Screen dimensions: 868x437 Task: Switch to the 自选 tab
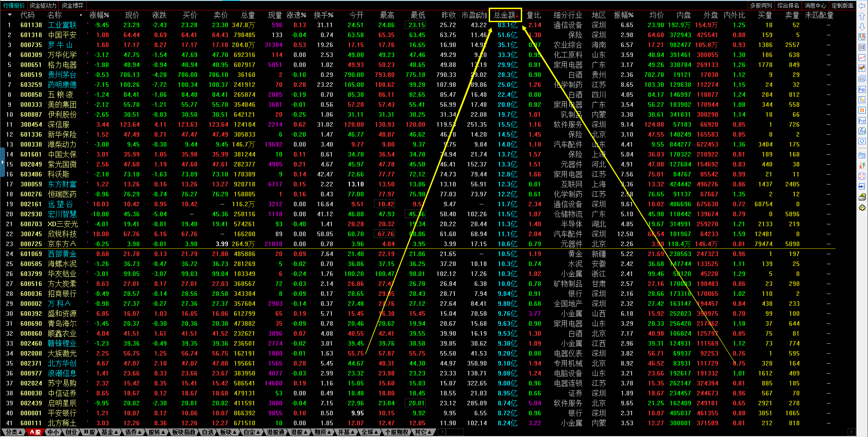point(208,432)
